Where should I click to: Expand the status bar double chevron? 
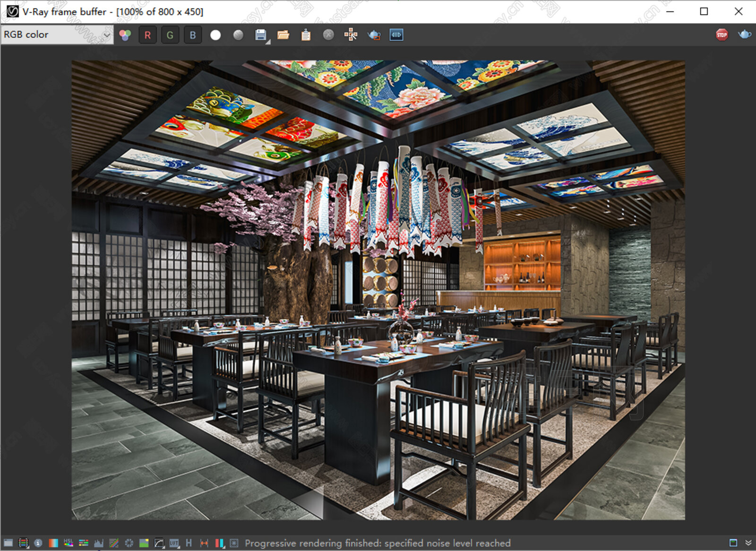click(748, 542)
